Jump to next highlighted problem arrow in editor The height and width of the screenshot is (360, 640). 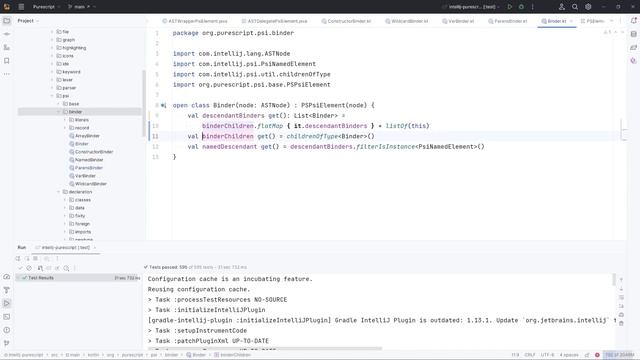tap(622, 32)
